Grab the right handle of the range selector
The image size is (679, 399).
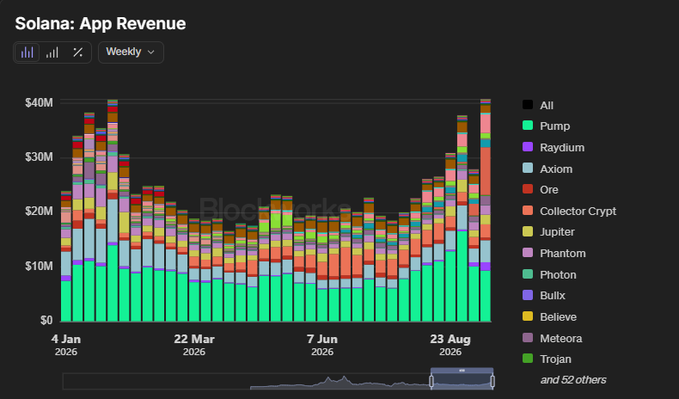492,381
